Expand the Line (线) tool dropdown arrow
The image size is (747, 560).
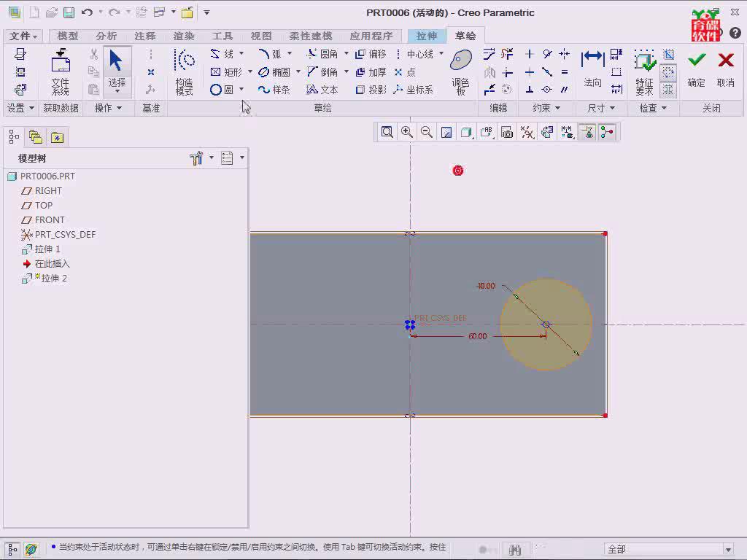point(241,54)
